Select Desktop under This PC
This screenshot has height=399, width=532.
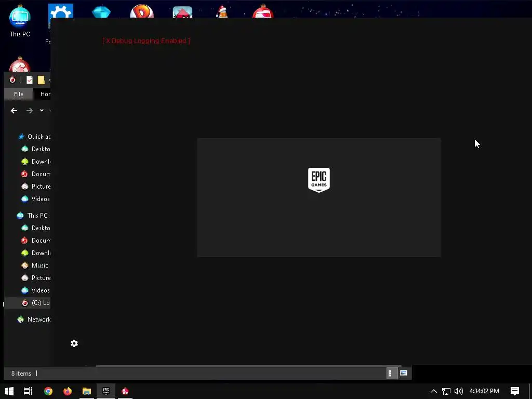[x=36, y=228]
